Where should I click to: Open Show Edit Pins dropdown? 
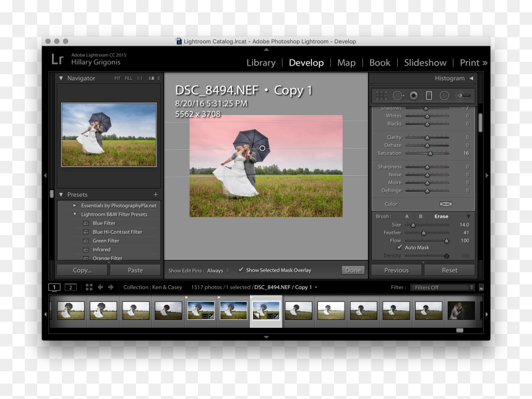click(218, 270)
